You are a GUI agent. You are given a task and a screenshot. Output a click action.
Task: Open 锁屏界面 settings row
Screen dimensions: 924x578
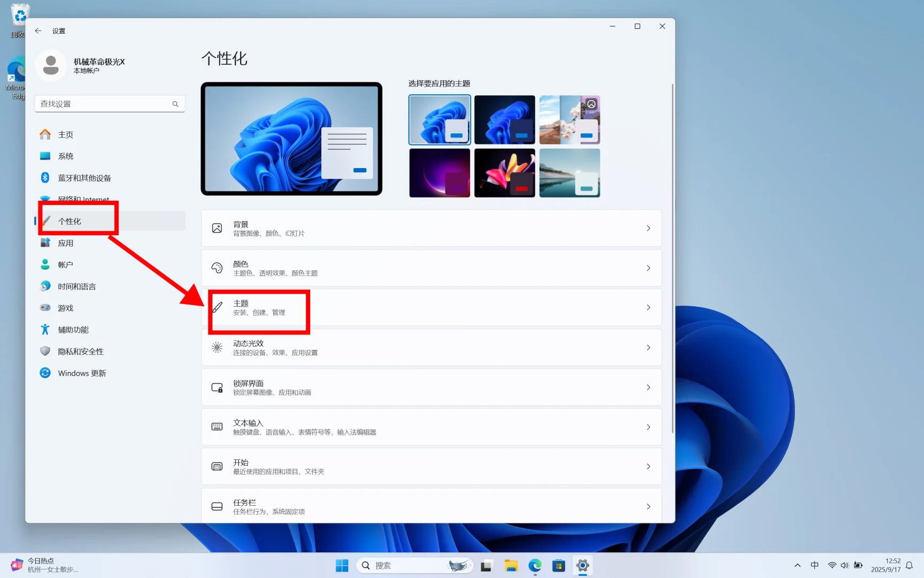point(432,387)
